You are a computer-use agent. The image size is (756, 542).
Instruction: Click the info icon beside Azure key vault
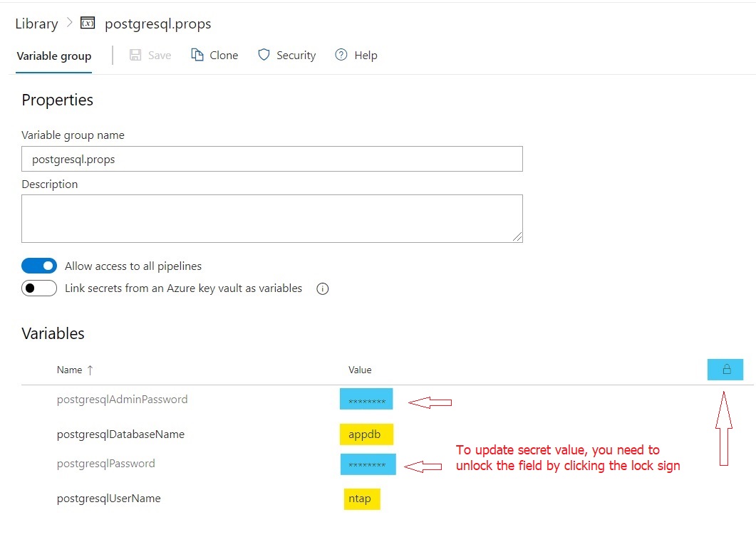[322, 289]
